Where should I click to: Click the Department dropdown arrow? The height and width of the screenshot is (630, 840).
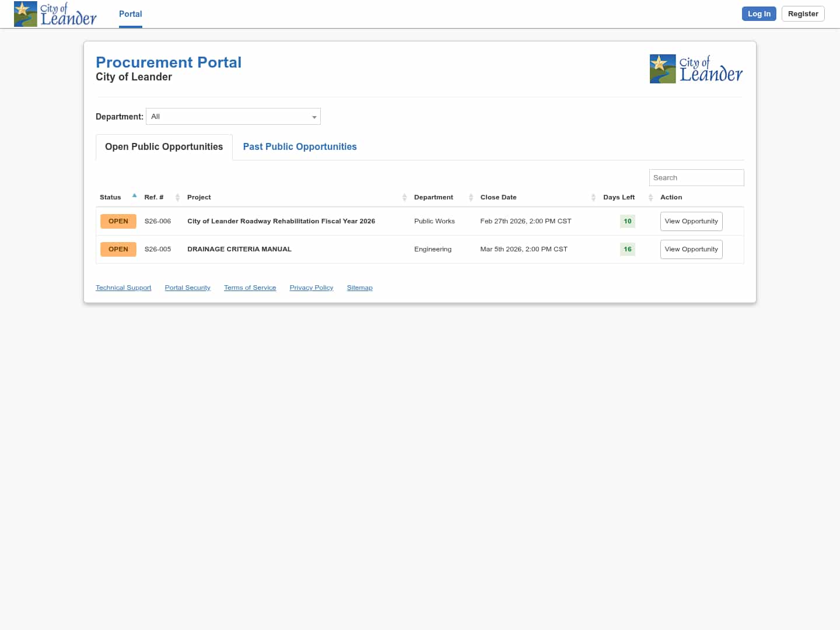tap(314, 116)
